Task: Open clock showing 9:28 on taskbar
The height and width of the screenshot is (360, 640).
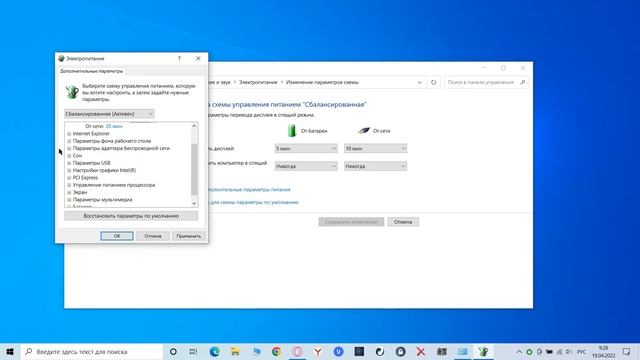Action: point(603,352)
